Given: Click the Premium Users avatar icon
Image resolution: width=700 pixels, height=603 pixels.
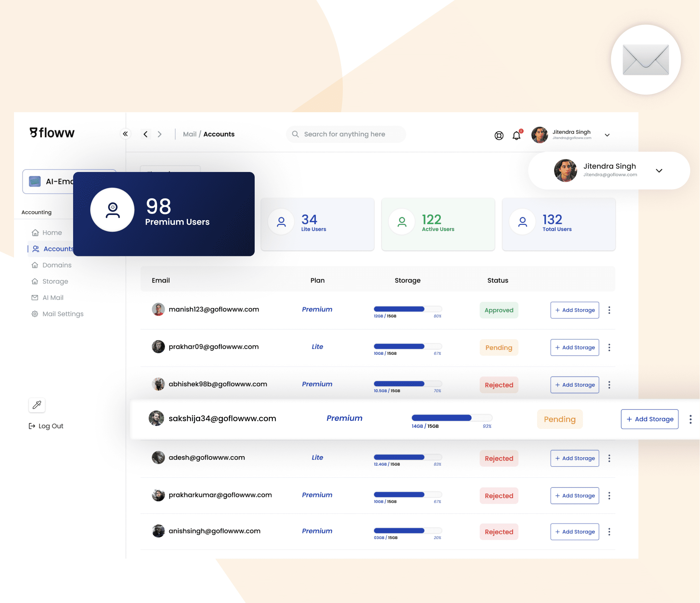Looking at the screenshot, I should pyautogui.click(x=112, y=210).
